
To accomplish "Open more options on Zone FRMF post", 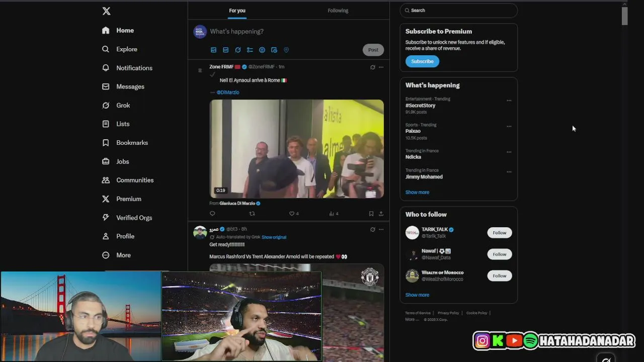I will tap(381, 67).
